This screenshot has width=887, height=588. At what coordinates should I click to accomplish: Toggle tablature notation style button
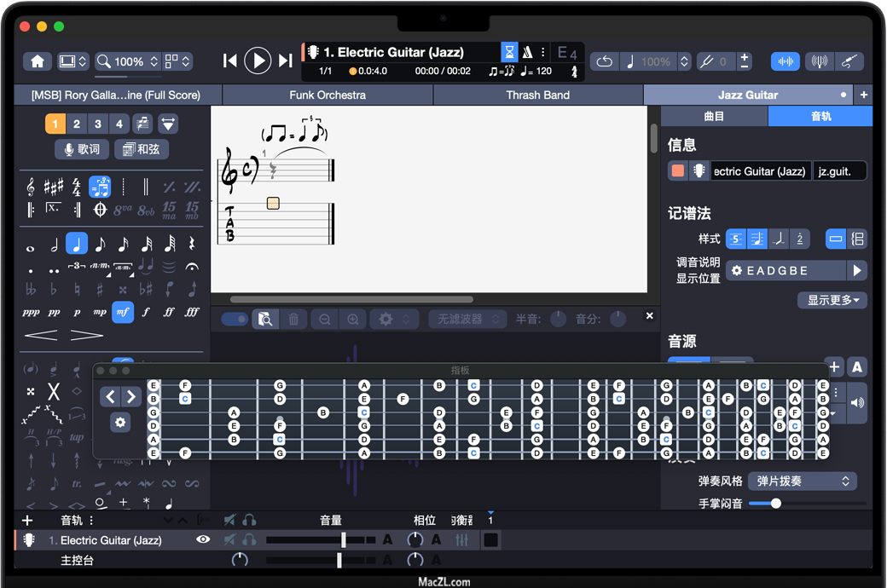point(734,239)
